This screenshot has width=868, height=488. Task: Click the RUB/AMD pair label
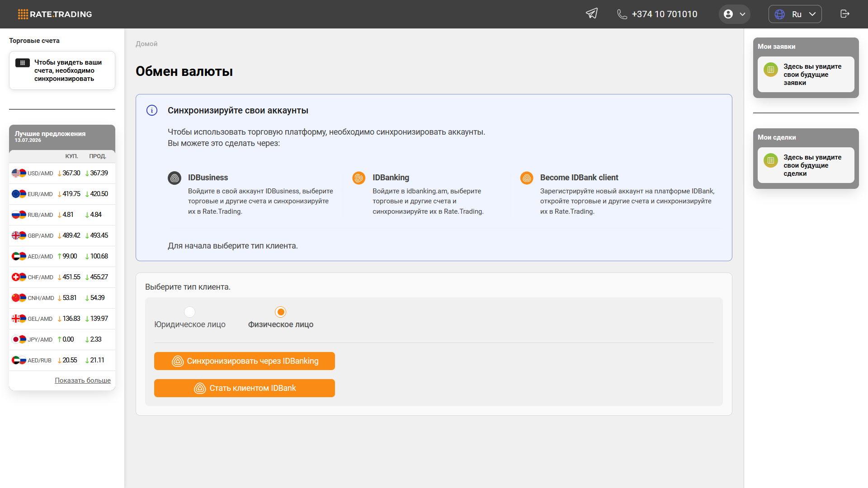tap(40, 215)
